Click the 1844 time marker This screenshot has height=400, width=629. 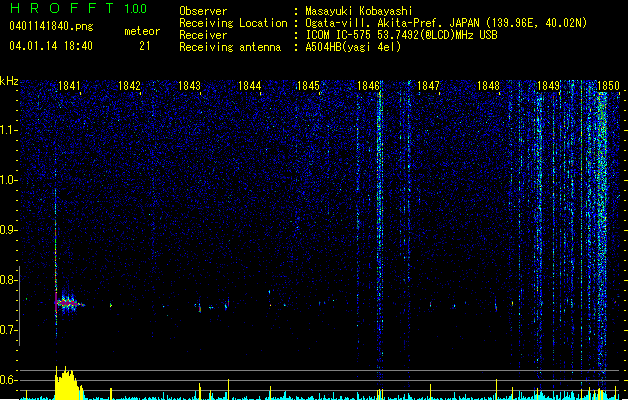coord(249,86)
